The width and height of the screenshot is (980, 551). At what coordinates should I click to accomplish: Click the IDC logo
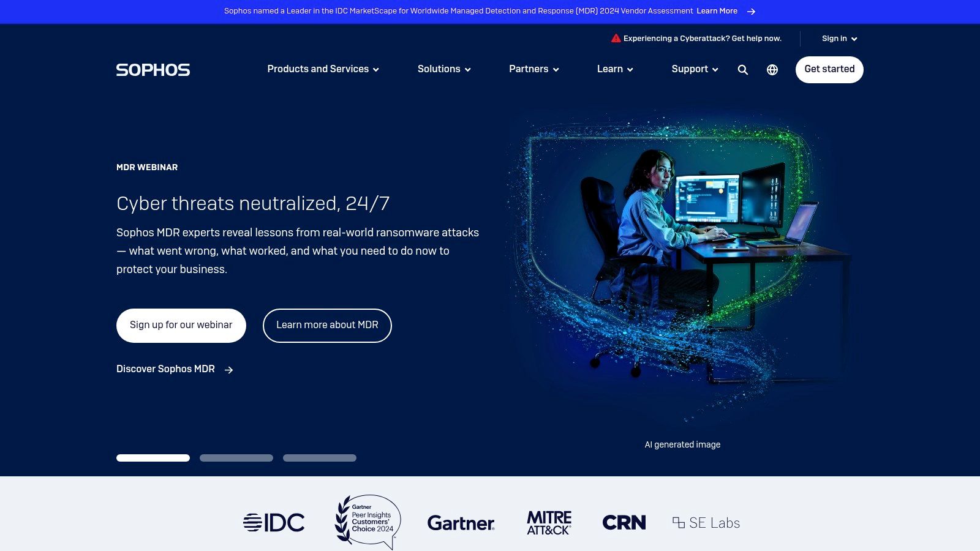click(274, 522)
